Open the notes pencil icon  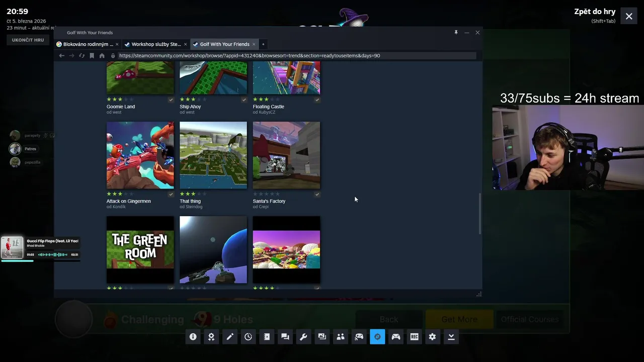(x=230, y=337)
